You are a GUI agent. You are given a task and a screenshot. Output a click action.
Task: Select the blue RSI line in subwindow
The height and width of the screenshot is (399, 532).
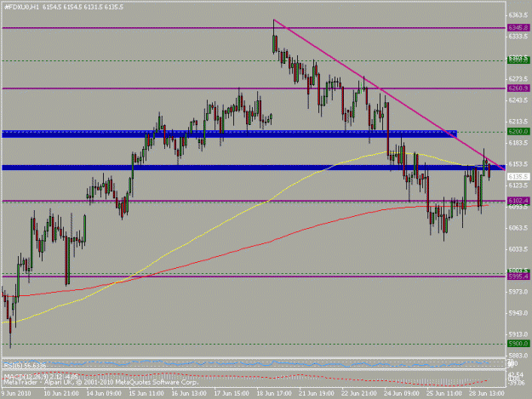click(x=244, y=364)
